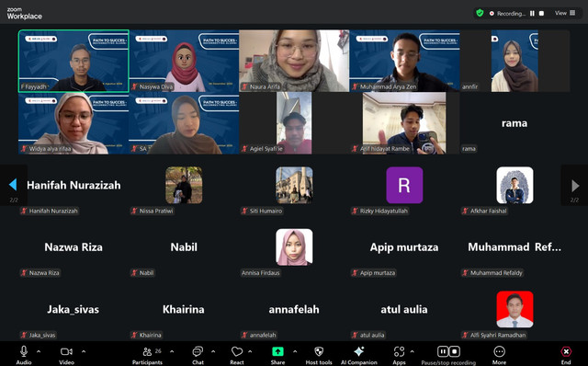Expand the participants options arrow

pyautogui.click(x=172, y=351)
